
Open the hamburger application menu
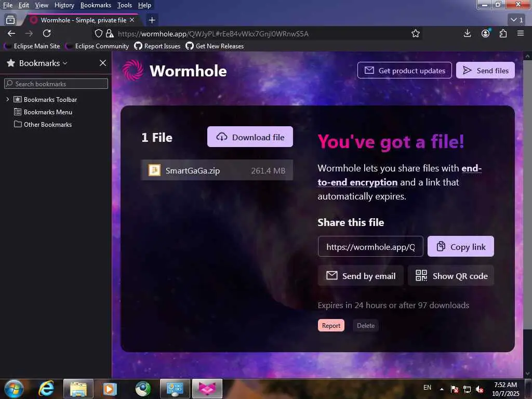coord(521,33)
